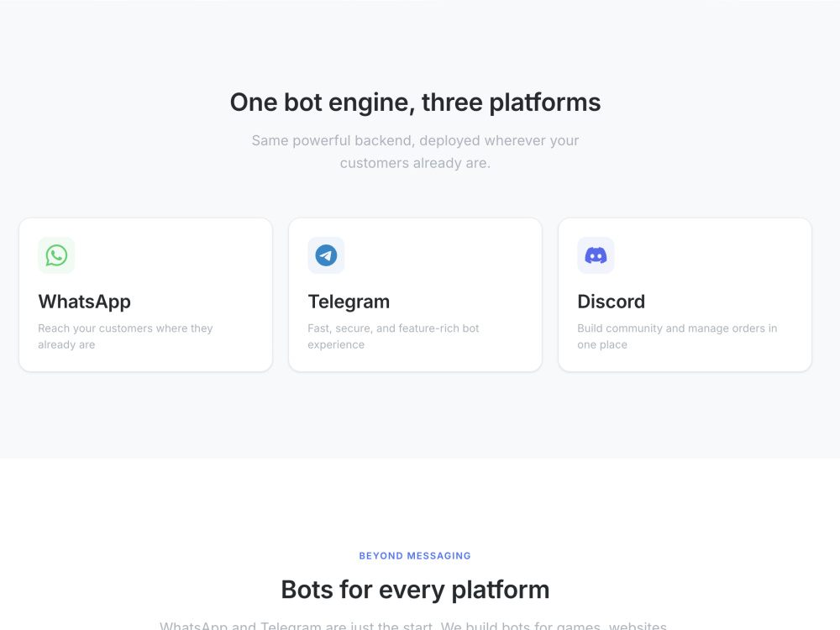The image size is (840, 630).
Task: Click 'customers already are.' subtitle line
Action: point(415,163)
